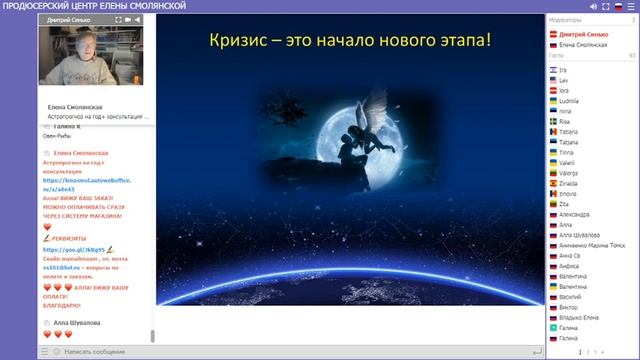Viewport: 640px width, 360px height.
Task: Click the presentation slide with moon image
Action: 351,160
